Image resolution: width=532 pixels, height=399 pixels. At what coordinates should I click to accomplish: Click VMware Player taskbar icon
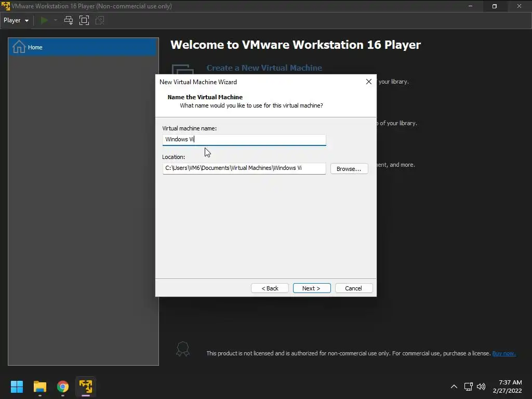tap(86, 387)
